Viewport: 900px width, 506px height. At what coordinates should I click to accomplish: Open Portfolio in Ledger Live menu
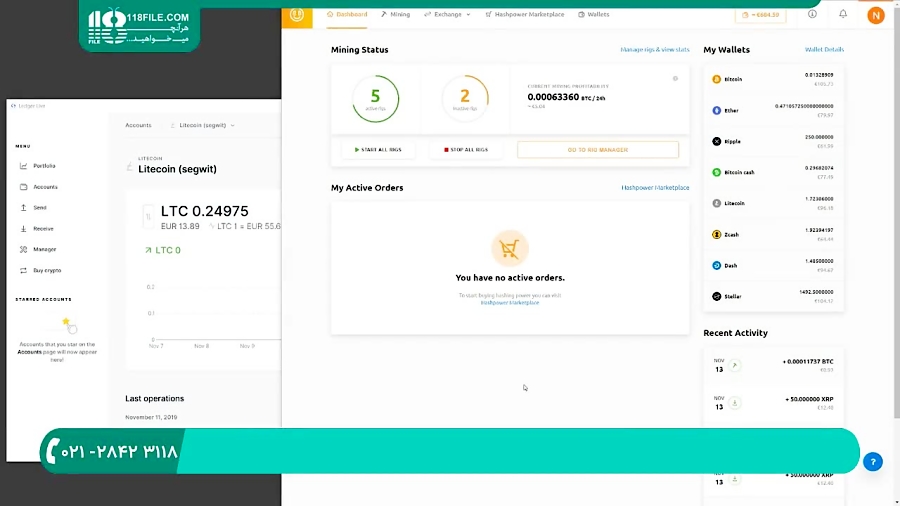click(38, 166)
